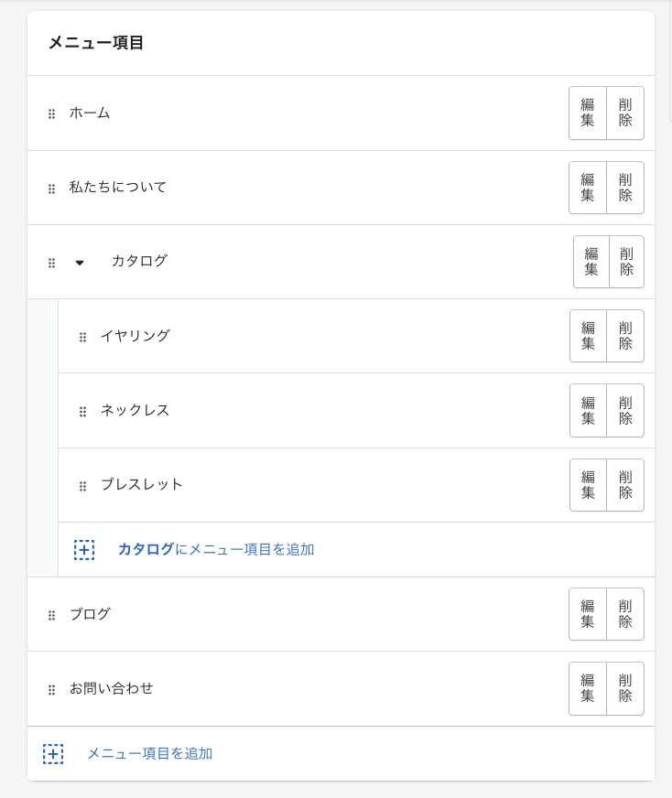Remove ブレスレット with 削除 button
This screenshot has height=798, width=672.
tap(625, 485)
